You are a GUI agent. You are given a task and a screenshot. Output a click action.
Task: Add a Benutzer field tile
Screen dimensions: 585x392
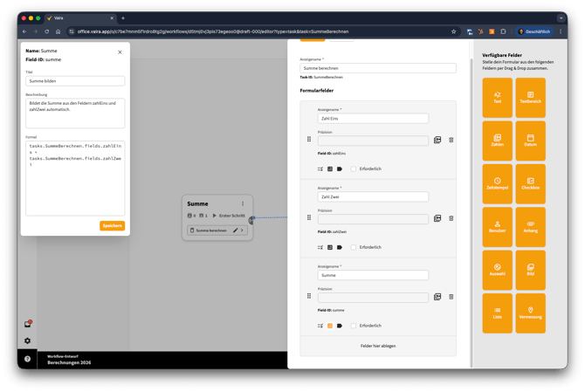point(497,227)
